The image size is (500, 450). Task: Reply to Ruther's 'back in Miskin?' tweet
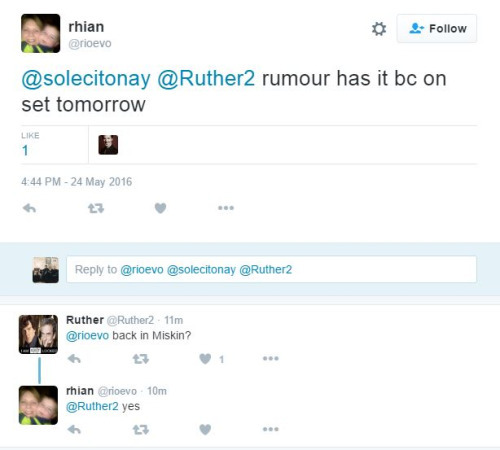click(74, 359)
